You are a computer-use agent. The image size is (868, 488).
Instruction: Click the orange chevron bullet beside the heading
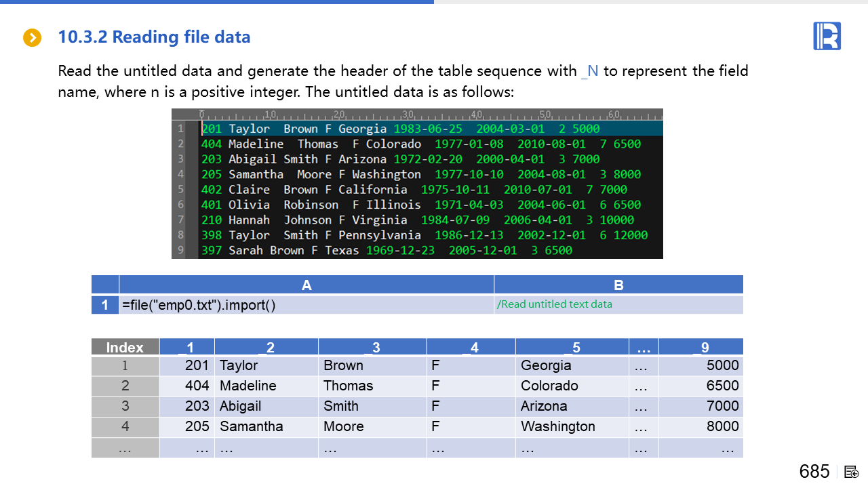tap(32, 38)
